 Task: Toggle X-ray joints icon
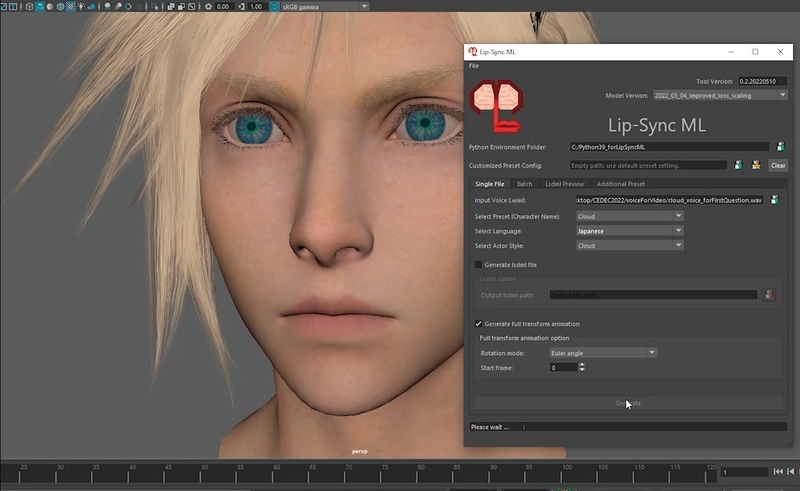pos(191,7)
